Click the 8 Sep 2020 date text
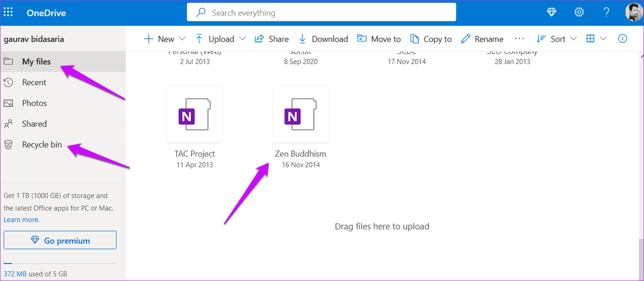The width and height of the screenshot is (644, 281). click(301, 62)
